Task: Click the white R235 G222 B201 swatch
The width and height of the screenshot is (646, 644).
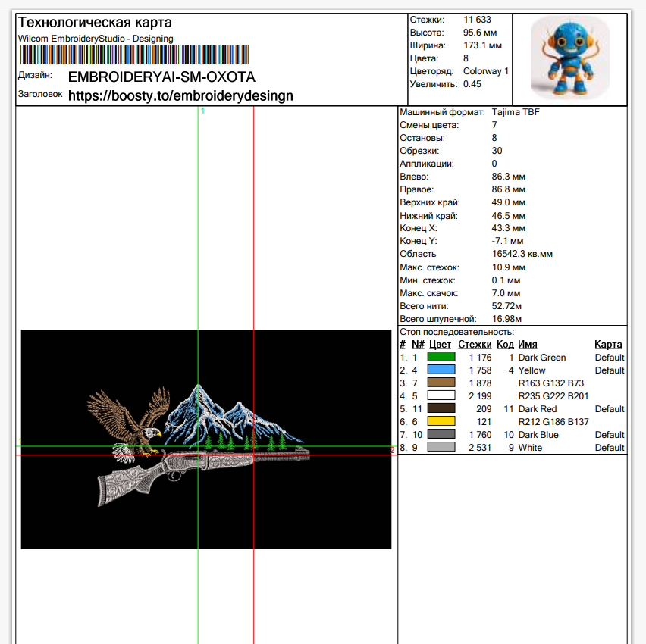Action: pyautogui.click(x=441, y=395)
